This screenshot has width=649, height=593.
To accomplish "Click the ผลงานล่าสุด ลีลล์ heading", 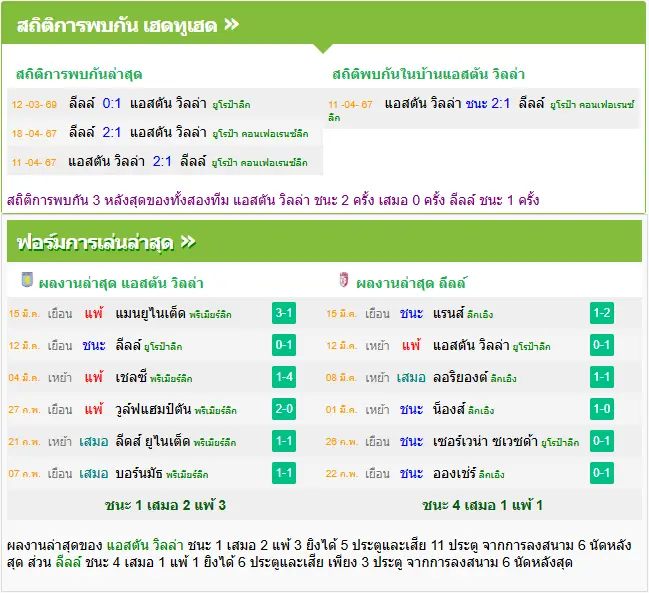I will coord(411,283).
